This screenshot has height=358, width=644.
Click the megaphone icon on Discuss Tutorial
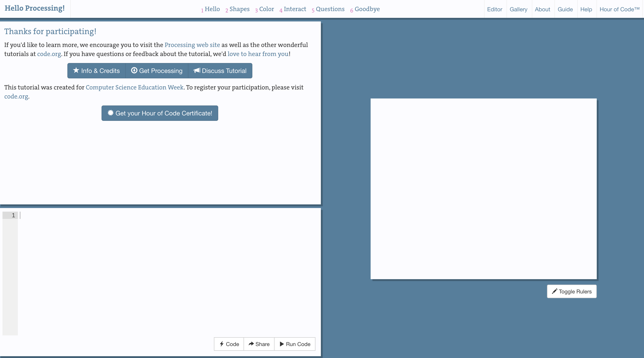click(x=197, y=70)
